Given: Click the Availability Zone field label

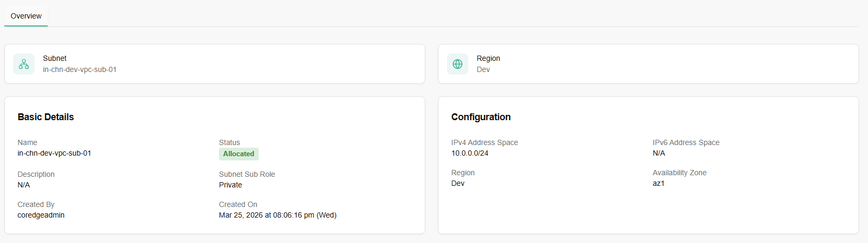Looking at the screenshot, I should point(679,173).
